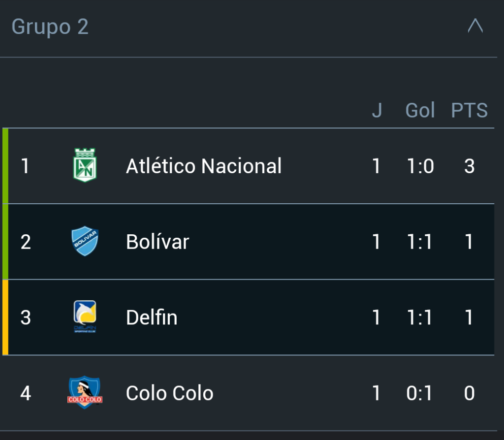Click Atlético Nacional's 3 points value

(469, 166)
